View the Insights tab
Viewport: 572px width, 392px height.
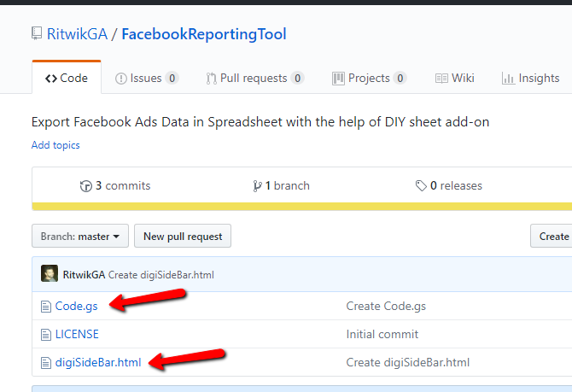pyautogui.click(x=531, y=78)
